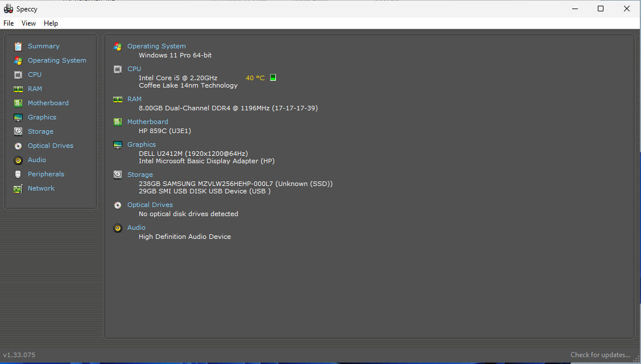This screenshot has height=364, width=641.
Task: Click the Audio heading link in summary
Action: (137, 228)
